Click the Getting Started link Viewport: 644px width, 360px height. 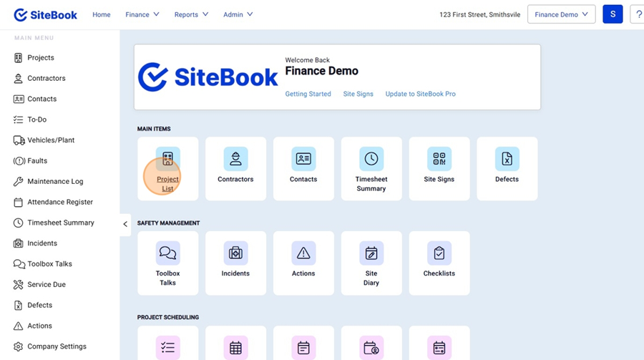tap(308, 94)
